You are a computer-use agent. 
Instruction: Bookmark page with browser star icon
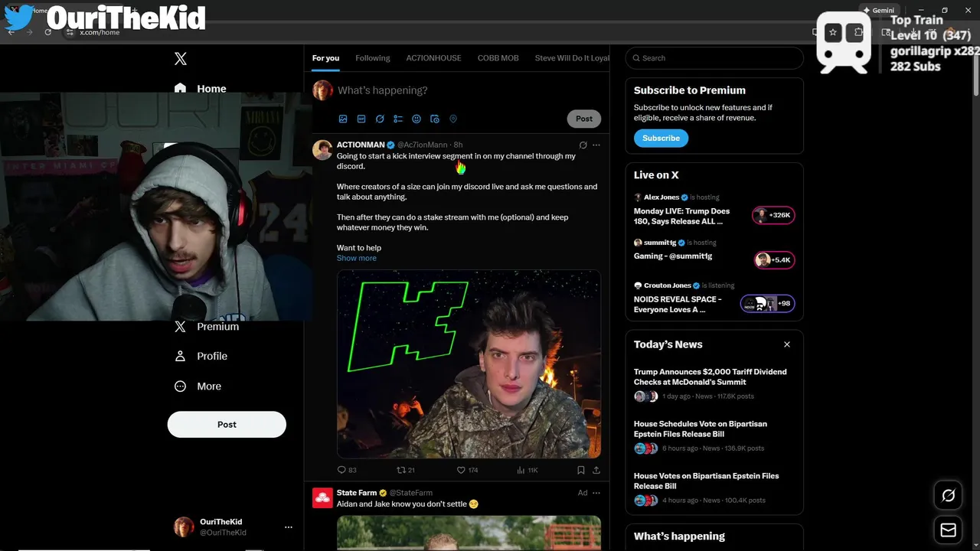click(833, 32)
